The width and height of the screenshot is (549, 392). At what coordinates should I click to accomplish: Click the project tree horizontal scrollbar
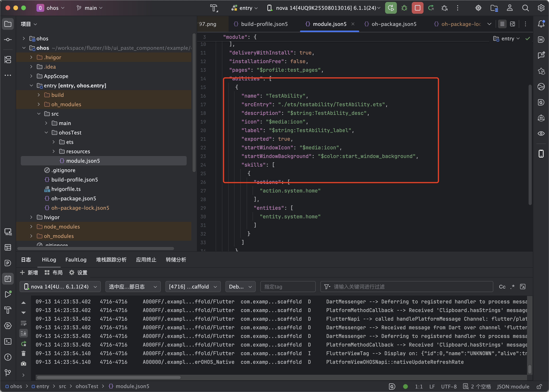click(x=96, y=249)
